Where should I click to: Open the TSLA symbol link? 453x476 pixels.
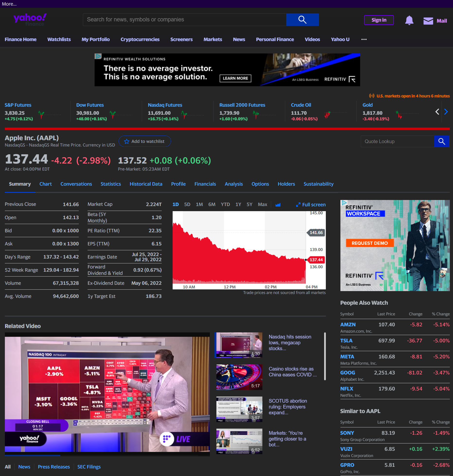point(346,341)
